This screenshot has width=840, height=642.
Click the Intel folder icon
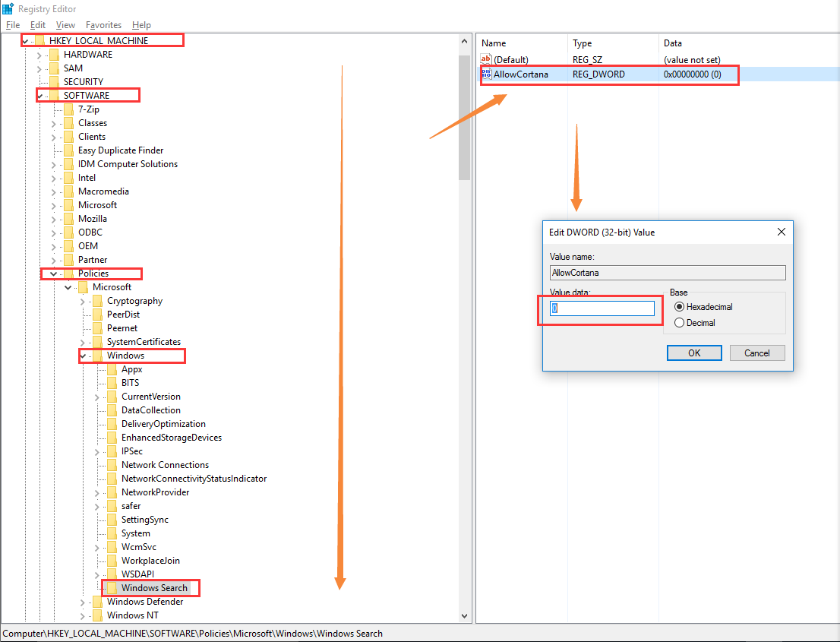[68, 177]
